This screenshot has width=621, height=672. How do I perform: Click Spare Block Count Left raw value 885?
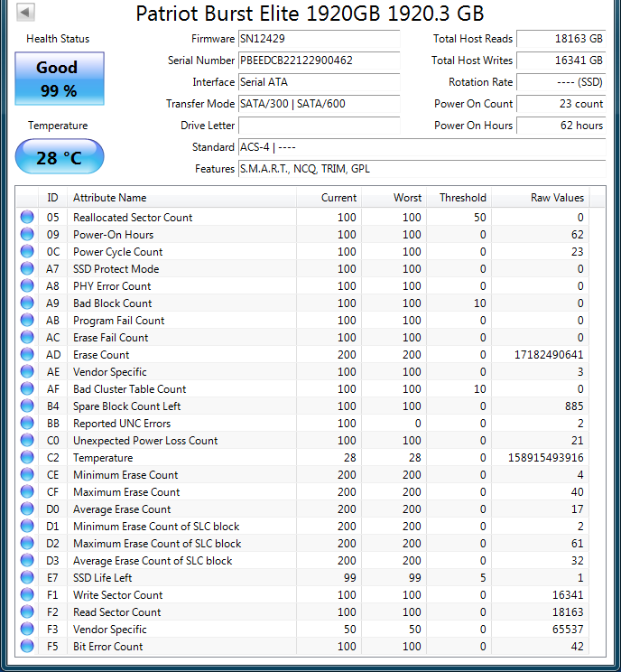pos(574,406)
